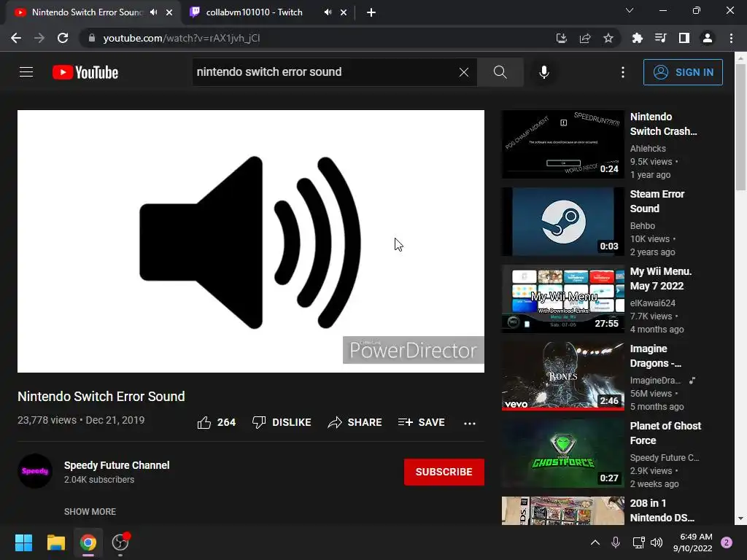The height and width of the screenshot is (560, 747).
Task: Install app icon in address bar
Action: pos(562,38)
